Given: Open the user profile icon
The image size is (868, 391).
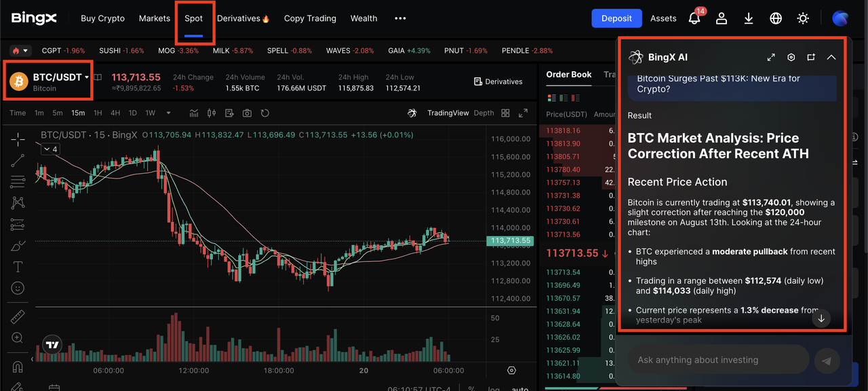Looking at the screenshot, I should [722, 18].
